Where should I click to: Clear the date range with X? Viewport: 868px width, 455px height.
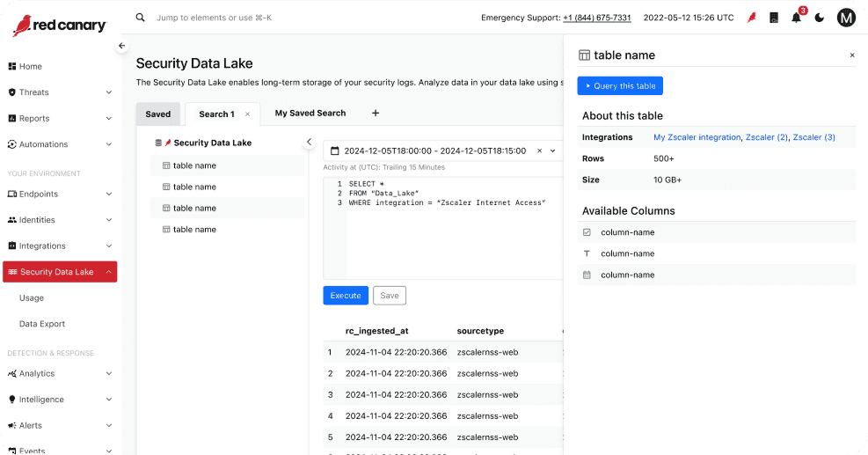[540, 150]
